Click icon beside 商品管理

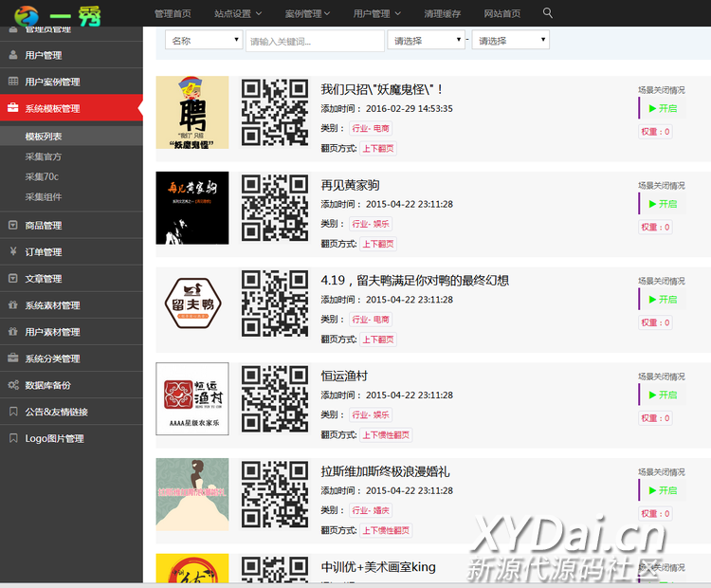coord(13,225)
